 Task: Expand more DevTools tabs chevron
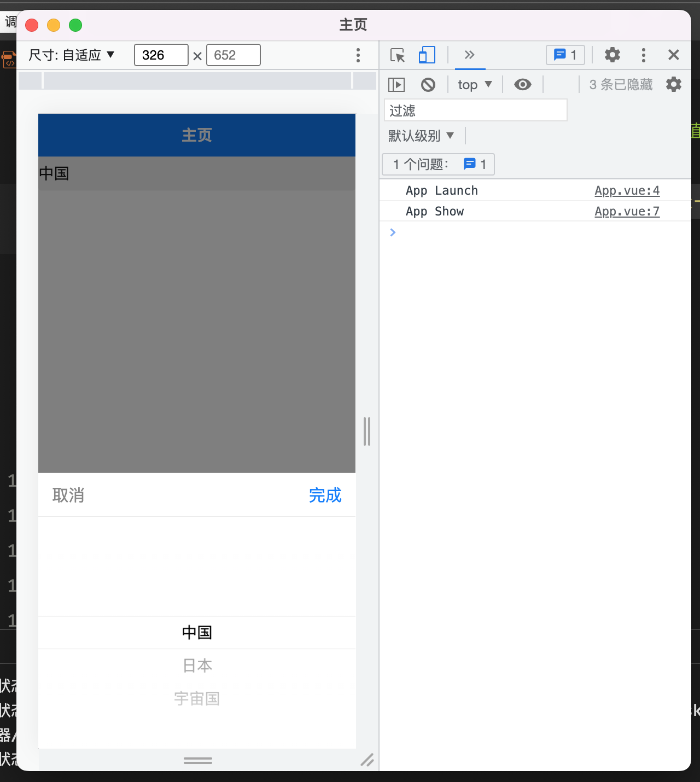tap(469, 55)
